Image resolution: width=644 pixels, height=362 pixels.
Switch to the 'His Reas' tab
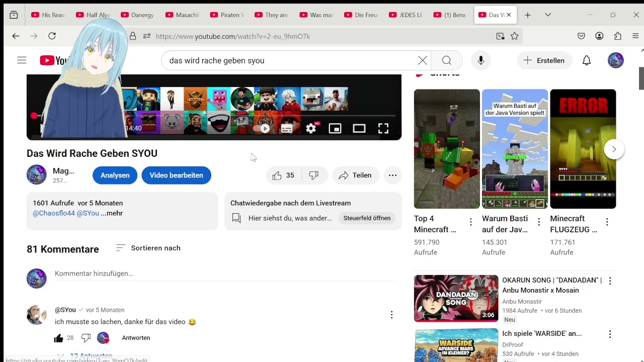coord(48,15)
